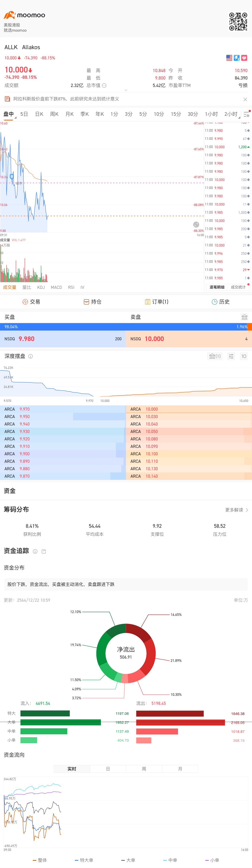Screen dimensions: 252x868
Task: Tap the NSDQ 10.000 ask row
Action: pyautogui.click(x=189, y=339)
